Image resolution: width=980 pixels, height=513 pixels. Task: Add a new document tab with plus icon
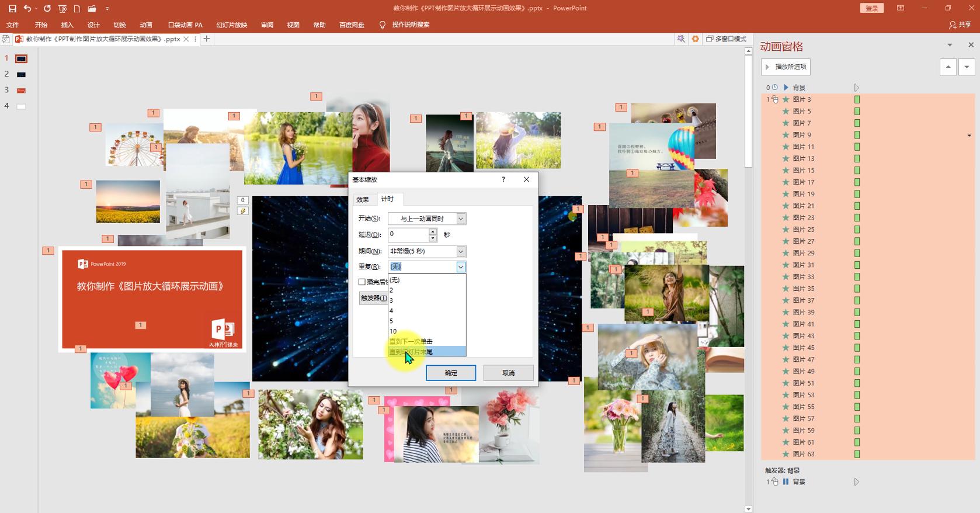tap(206, 39)
